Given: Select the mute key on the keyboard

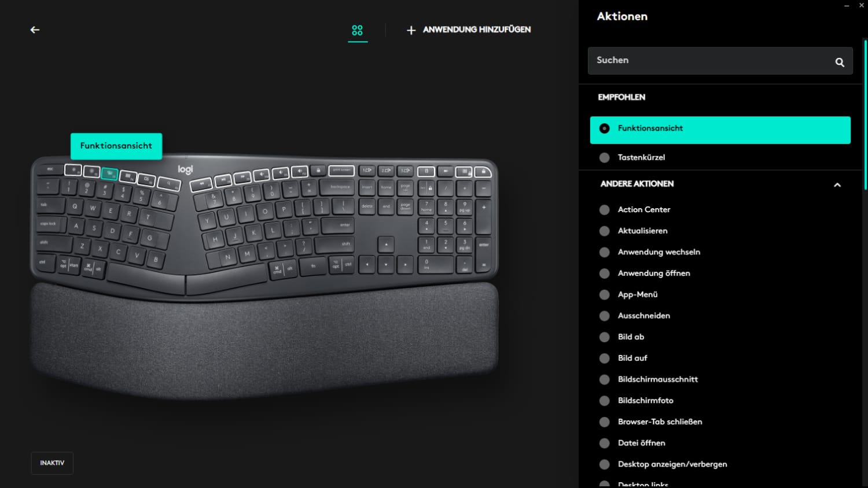Looking at the screenshot, I should 262,173.
